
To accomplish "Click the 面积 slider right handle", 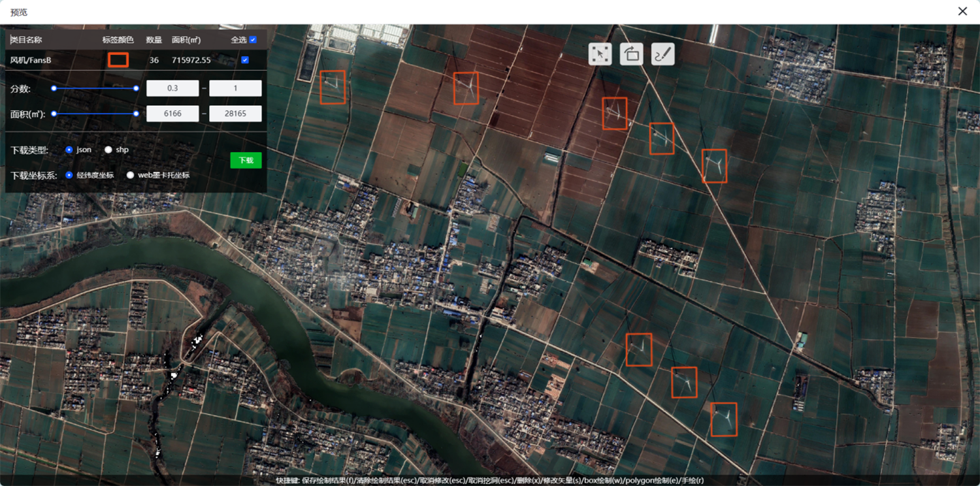I will [136, 114].
